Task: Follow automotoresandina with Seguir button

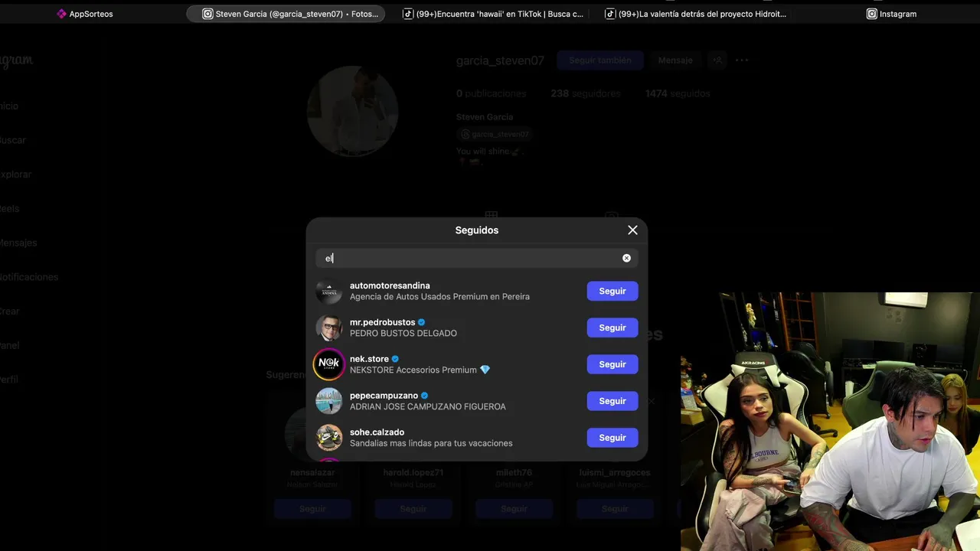Action: pos(612,291)
